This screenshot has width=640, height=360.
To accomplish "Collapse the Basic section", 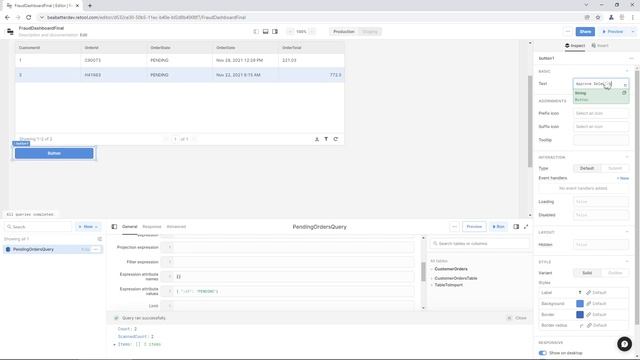I will pos(627,71).
